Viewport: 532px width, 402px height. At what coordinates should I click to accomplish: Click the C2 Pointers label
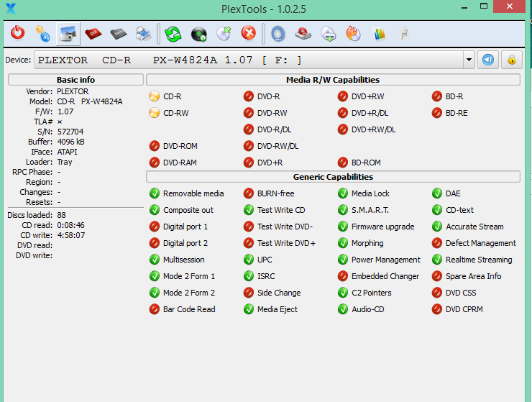click(x=372, y=293)
